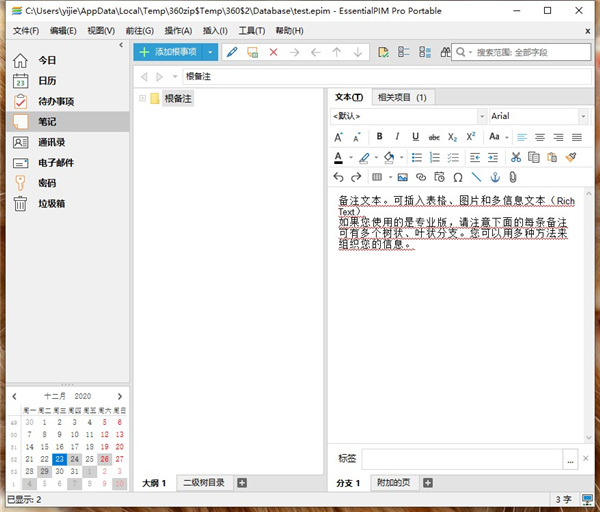Delete note with the red X icon
Viewport: 600px width, 512px height.
click(x=273, y=52)
